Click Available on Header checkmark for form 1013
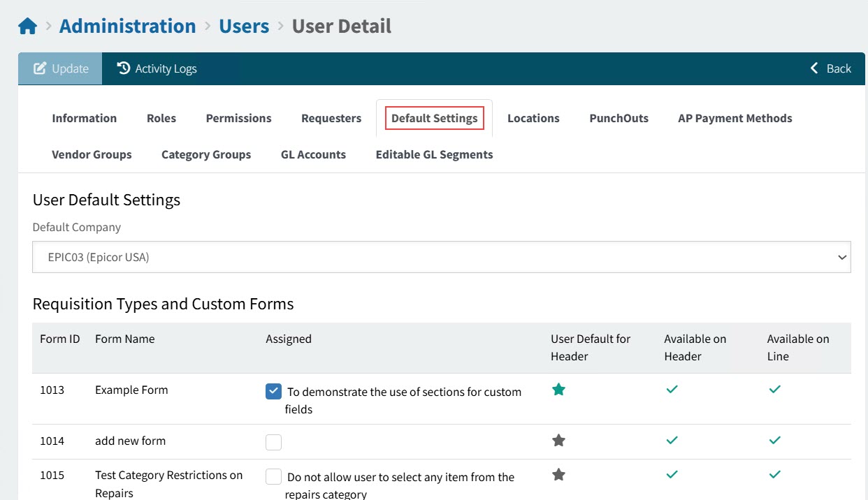 click(x=672, y=390)
